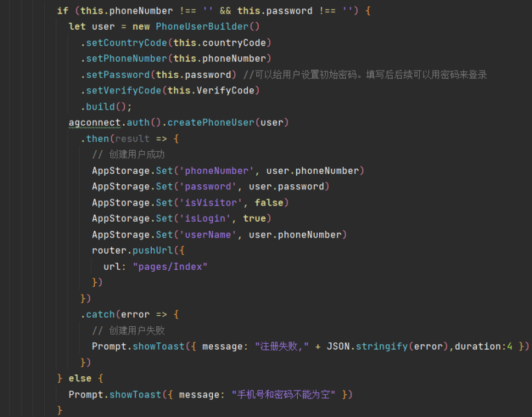Click the 'phoneNumber' string key in AppStorage.Set

click(x=216, y=171)
